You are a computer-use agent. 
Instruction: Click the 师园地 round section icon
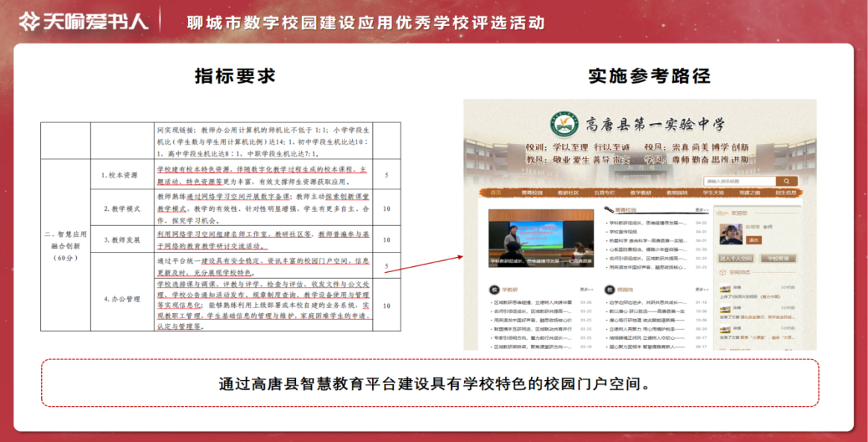point(608,289)
